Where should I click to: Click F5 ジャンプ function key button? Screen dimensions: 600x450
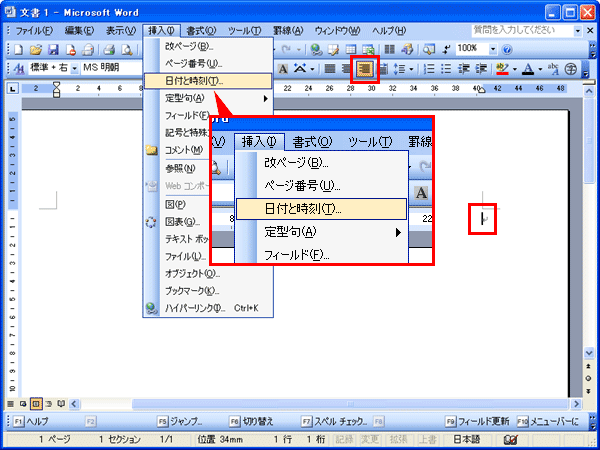click(x=181, y=421)
